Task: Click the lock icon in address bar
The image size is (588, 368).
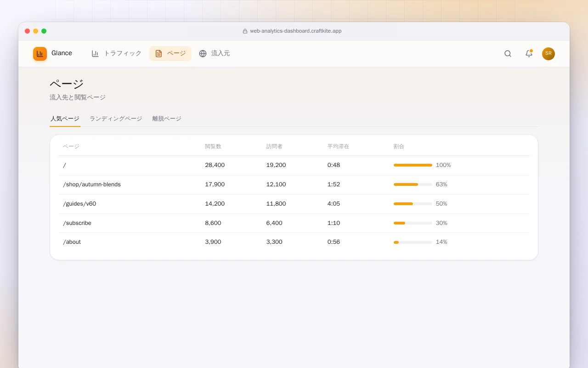Action: (x=245, y=31)
